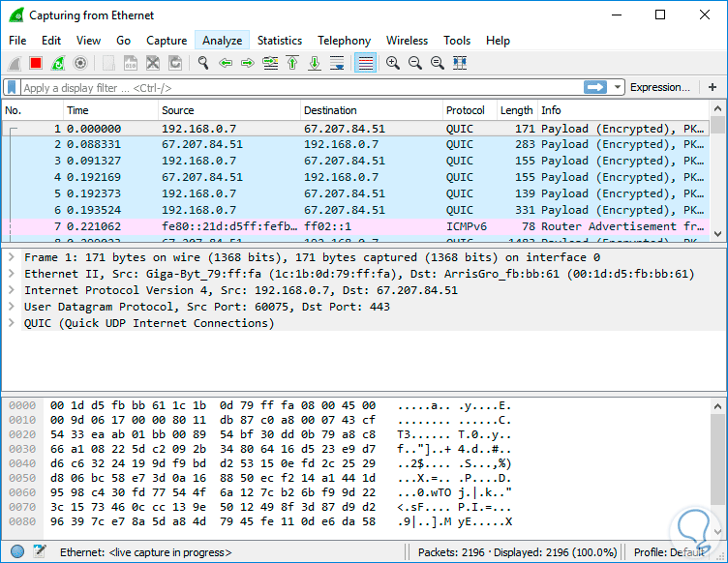Image resolution: width=728 pixels, height=563 pixels.
Task: Click the Close capture file icon
Action: click(x=153, y=63)
